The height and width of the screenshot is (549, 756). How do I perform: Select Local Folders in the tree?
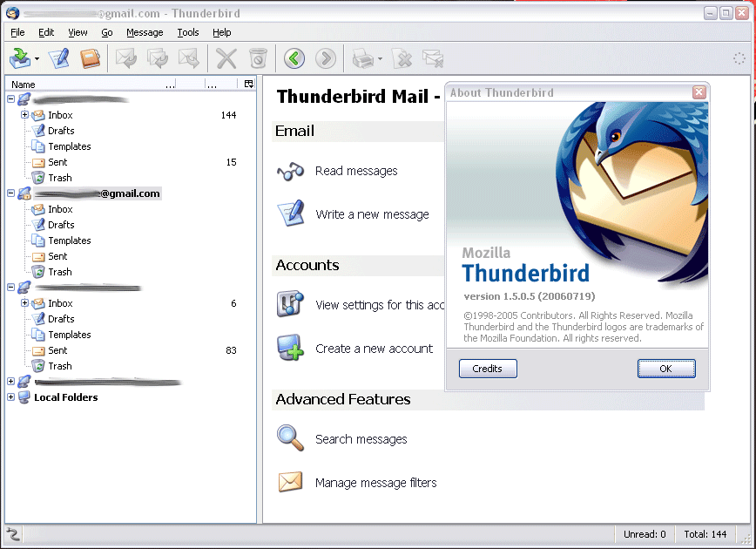(65, 397)
